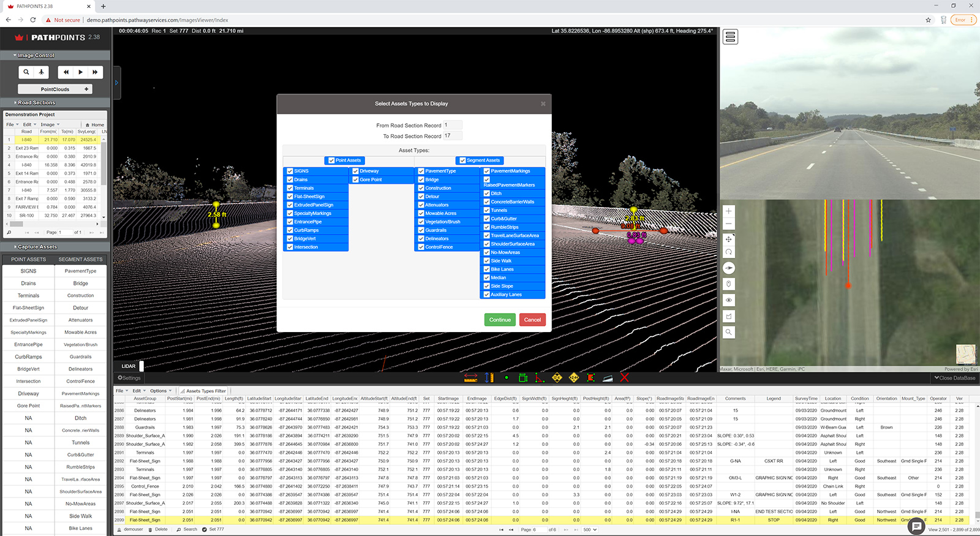Click the red Cancel button
Viewport: 980px width, 536px height.
[x=532, y=320]
